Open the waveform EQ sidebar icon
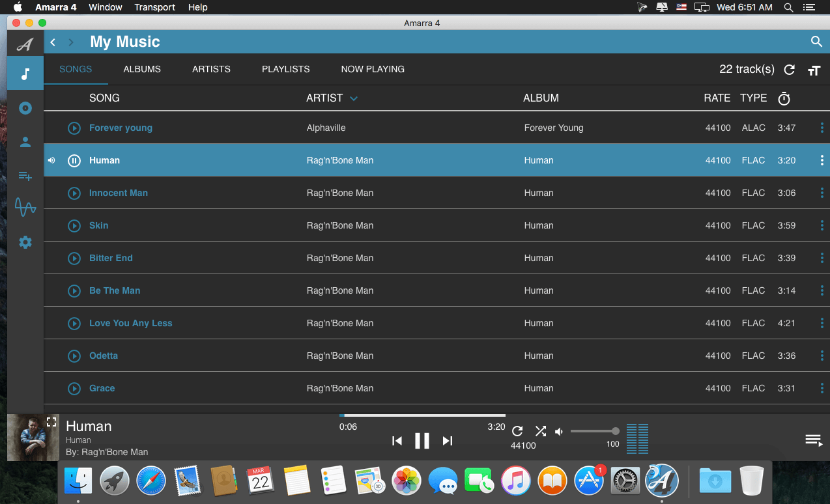 [x=25, y=208]
